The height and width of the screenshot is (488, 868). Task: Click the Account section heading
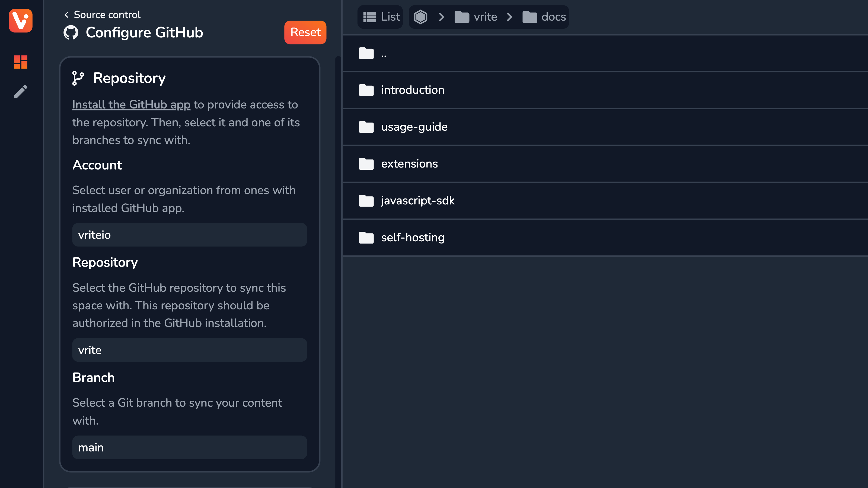click(97, 165)
